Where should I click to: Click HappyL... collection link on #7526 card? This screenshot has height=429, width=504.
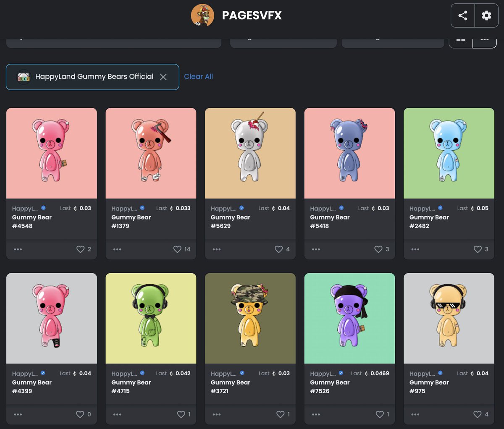point(323,374)
